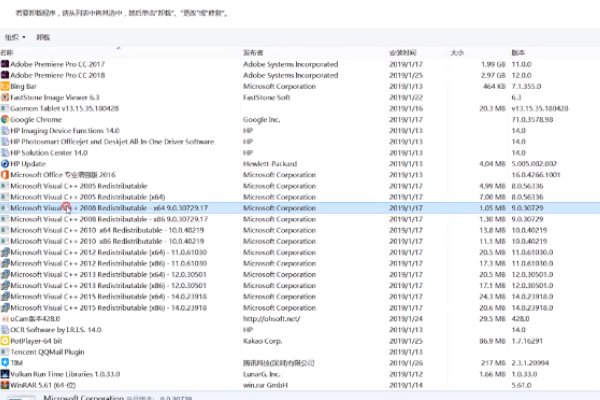The height and width of the screenshot is (400, 600).
Task: Click the Visual C++ 2012 x64 icon
Action: coord(5,252)
